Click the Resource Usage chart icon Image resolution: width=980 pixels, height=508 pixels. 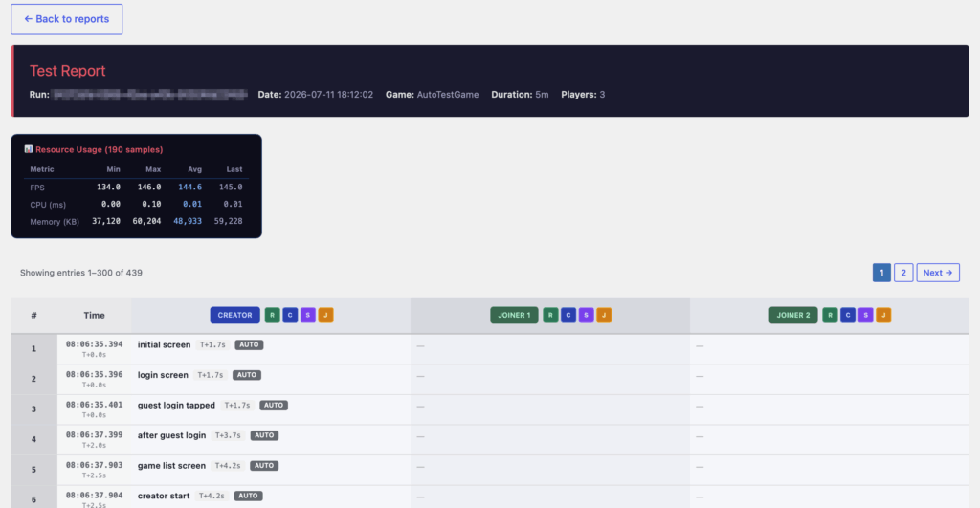[28, 149]
